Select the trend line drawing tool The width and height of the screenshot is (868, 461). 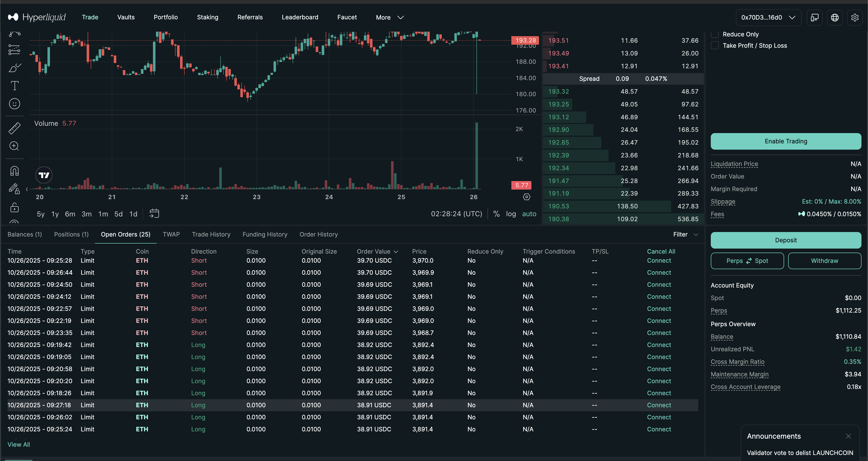14,33
